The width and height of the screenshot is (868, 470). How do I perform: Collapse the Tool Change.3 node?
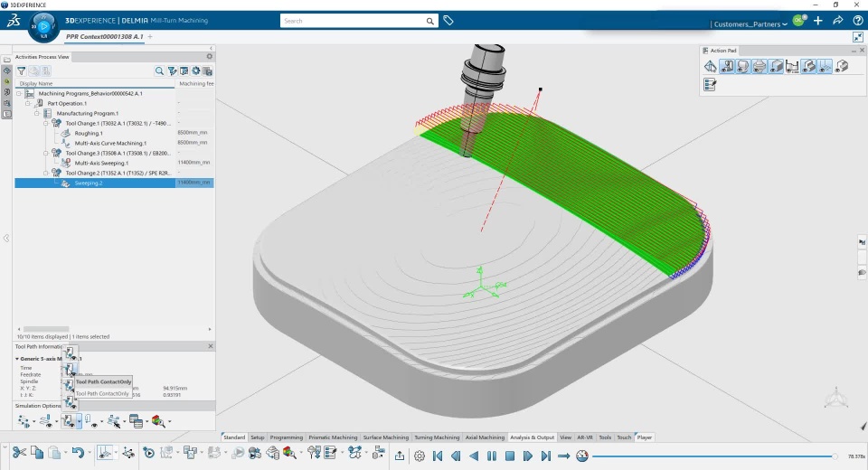[x=46, y=154]
